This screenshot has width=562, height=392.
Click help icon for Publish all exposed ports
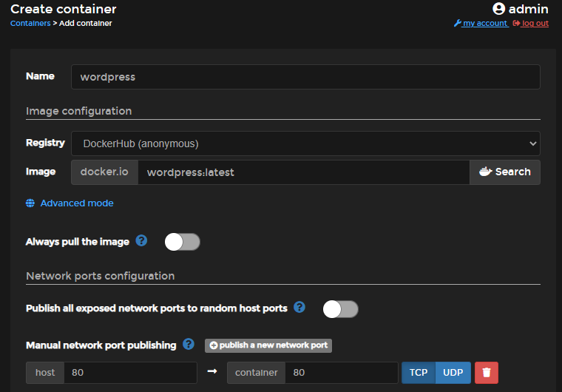[x=299, y=307]
